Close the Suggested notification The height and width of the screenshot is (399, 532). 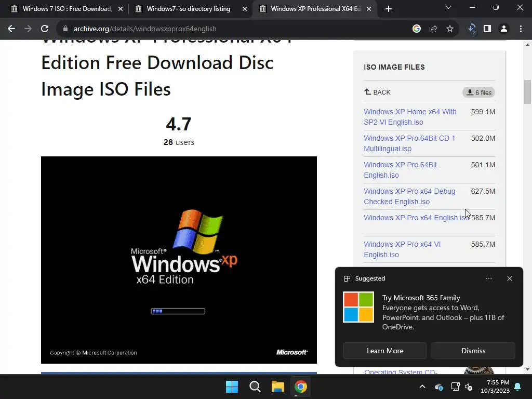click(510, 278)
